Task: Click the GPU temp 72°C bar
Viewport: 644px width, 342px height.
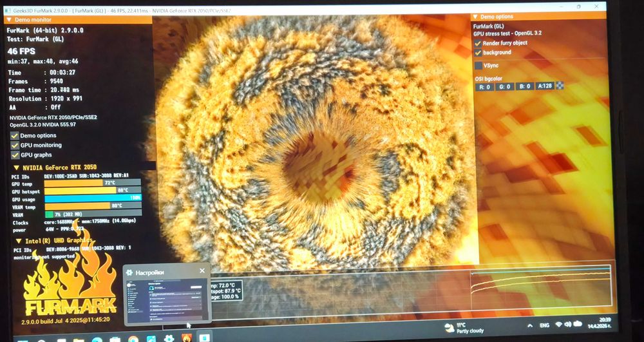Action: (92, 183)
